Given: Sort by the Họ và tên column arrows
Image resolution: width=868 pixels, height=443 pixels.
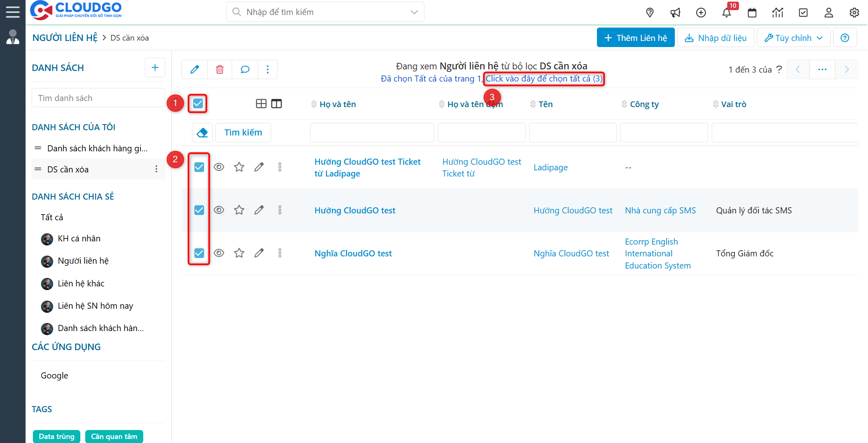Looking at the screenshot, I should 313,104.
